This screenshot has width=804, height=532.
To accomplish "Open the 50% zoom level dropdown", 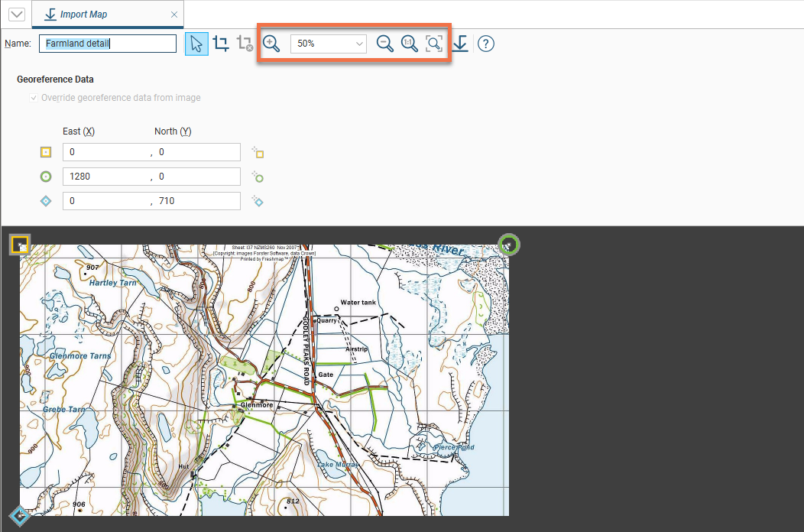I will pyautogui.click(x=329, y=44).
